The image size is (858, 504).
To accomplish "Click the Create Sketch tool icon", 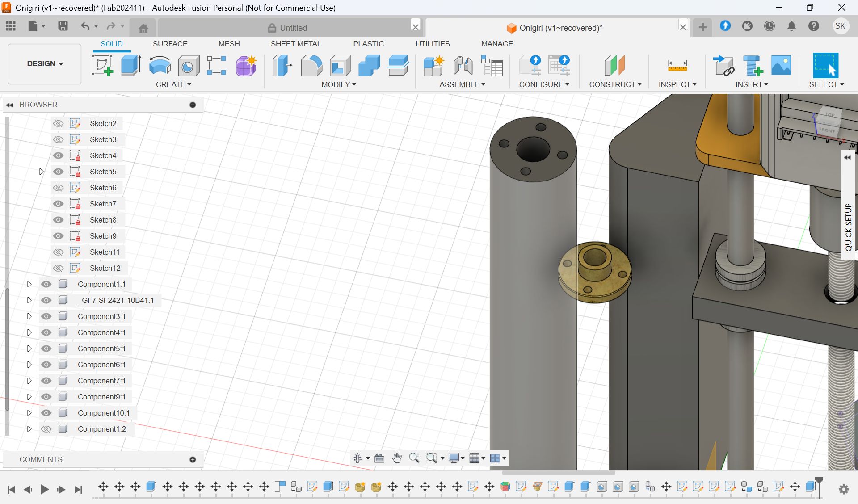I will point(102,66).
